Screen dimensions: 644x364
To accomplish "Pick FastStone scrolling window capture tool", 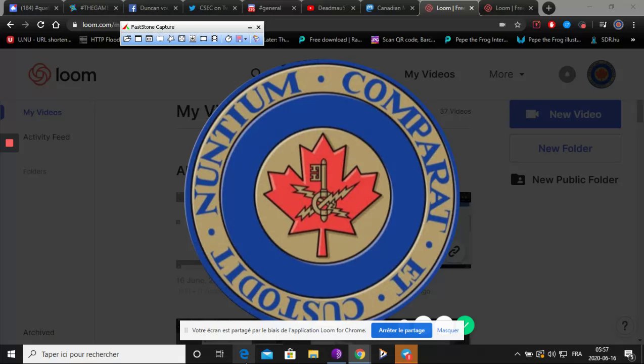I will [x=193, y=39].
